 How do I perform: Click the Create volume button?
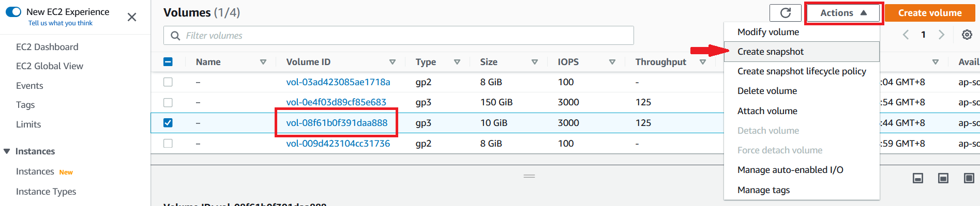(x=930, y=13)
